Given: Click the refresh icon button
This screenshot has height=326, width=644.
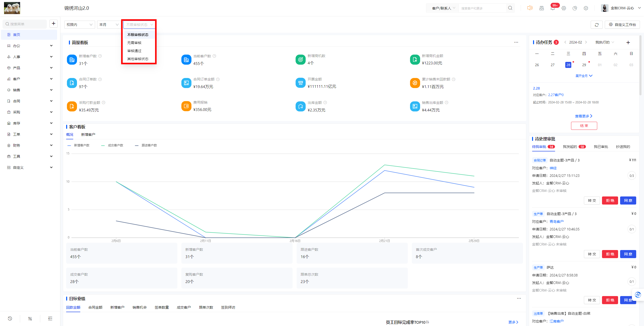Looking at the screenshot, I should pos(596,25).
